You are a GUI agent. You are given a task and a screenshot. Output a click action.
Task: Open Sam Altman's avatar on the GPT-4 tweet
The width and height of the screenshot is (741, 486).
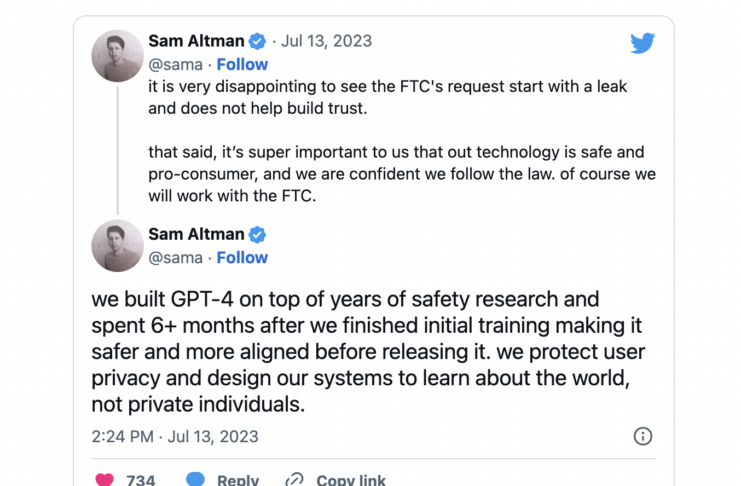coord(118,246)
